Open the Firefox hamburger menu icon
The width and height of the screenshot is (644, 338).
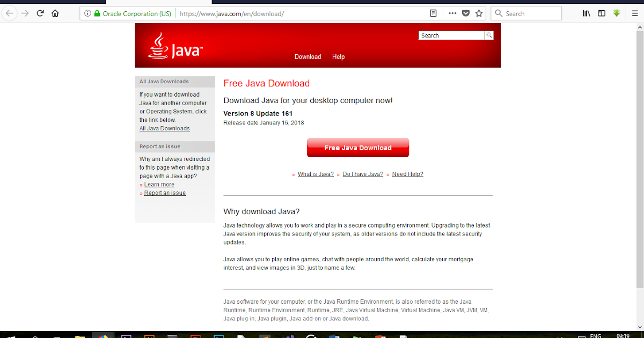point(634,13)
